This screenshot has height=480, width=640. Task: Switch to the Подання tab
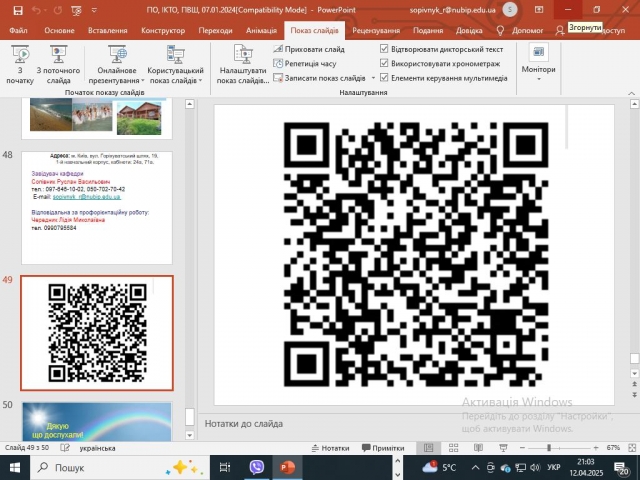(x=428, y=31)
